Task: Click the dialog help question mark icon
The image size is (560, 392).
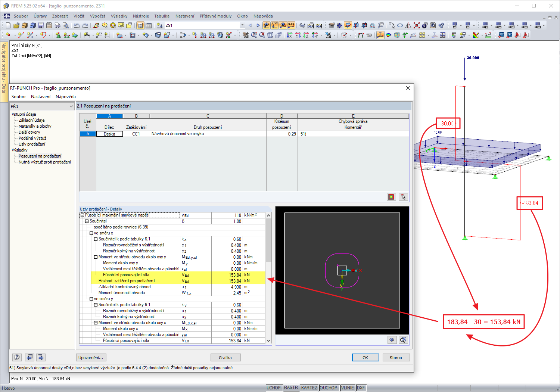Action: tap(17, 357)
